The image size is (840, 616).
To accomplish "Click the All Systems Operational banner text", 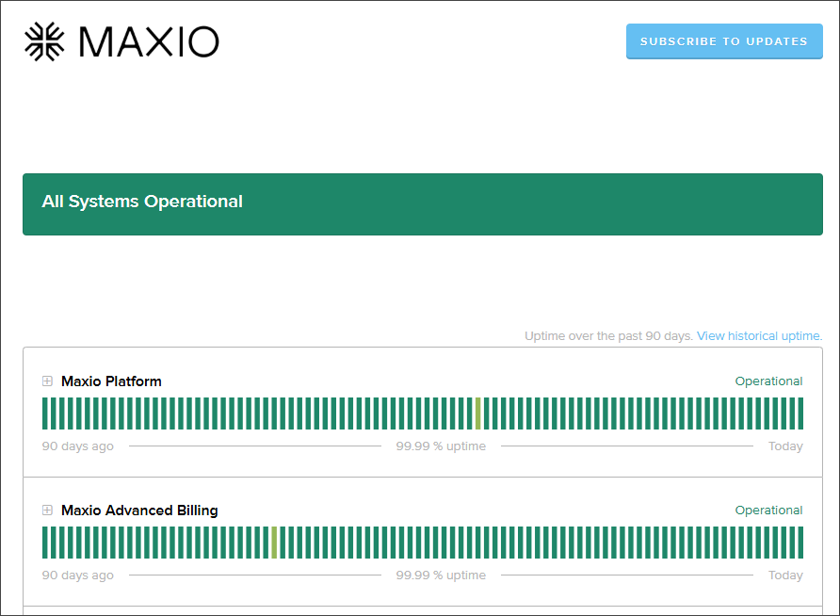I will [x=142, y=202].
